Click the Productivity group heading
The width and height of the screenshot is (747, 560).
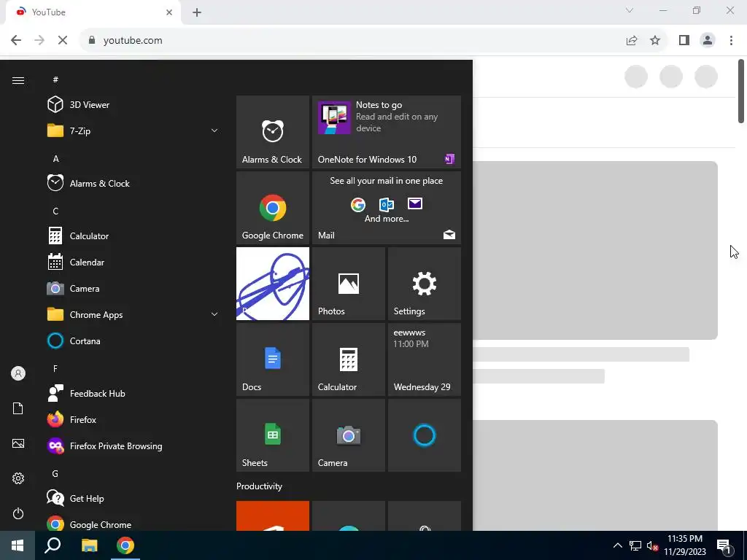[259, 486]
